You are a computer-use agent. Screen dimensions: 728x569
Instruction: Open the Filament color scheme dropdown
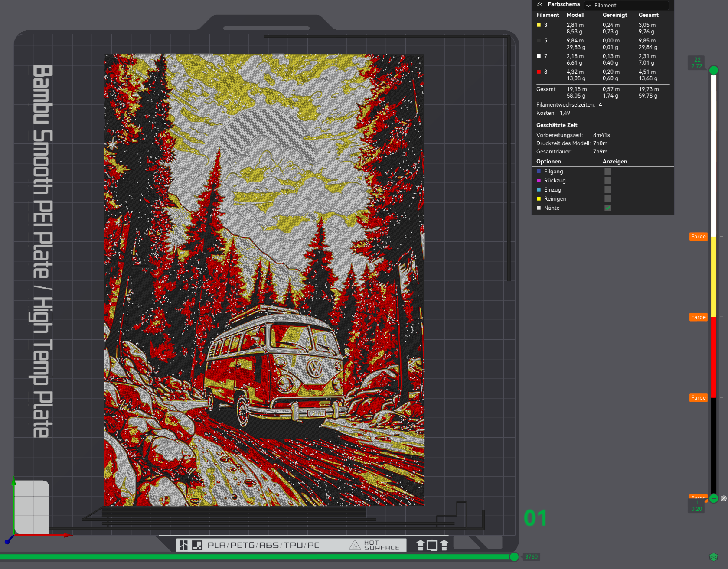[627, 5]
